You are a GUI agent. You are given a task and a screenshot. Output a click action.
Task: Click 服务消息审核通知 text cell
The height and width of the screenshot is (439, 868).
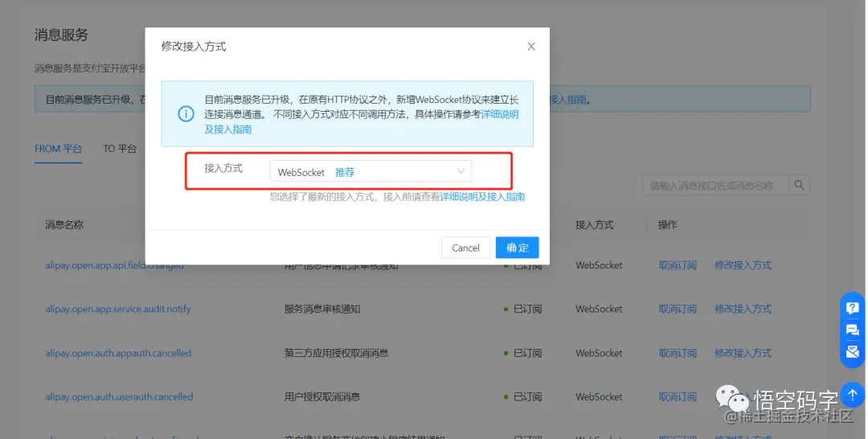click(x=322, y=309)
